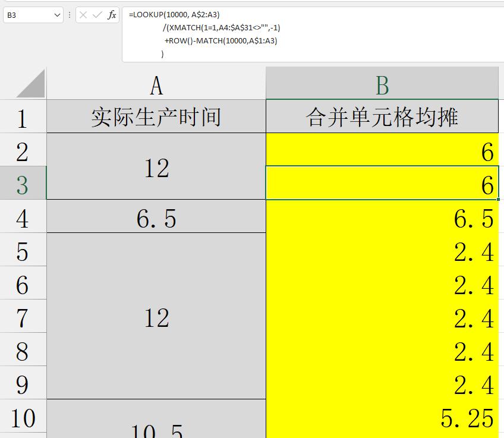The width and height of the screenshot is (504, 438).
Task: Select cell B10 with value 5.25
Action: (382, 416)
